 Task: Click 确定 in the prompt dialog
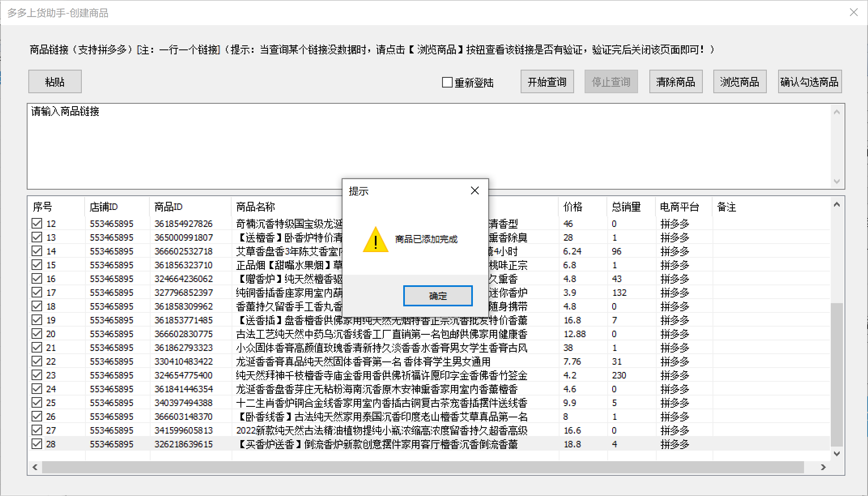point(438,296)
